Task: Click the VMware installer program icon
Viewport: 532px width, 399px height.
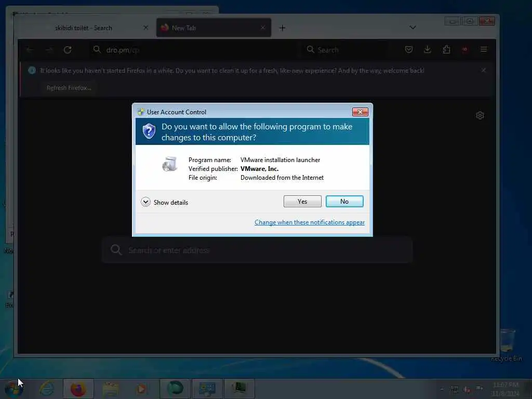Action: point(169,164)
